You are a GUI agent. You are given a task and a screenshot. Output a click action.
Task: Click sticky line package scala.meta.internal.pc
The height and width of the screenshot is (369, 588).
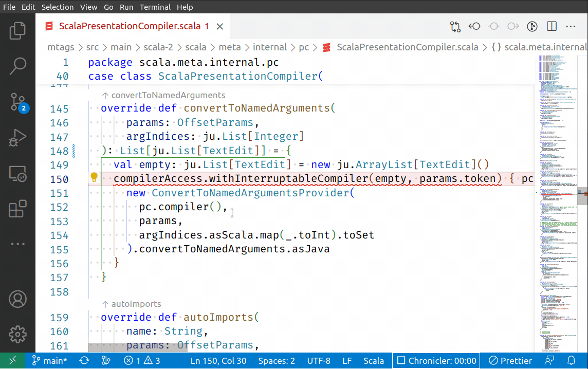(x=183, y=62)
